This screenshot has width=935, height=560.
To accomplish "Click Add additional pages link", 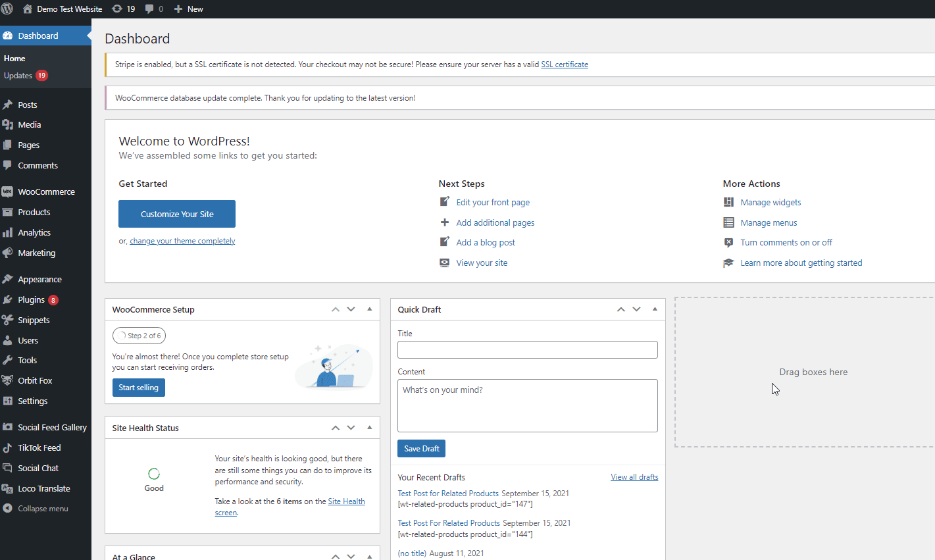I will pyautogui.click(x=495, y=222).
